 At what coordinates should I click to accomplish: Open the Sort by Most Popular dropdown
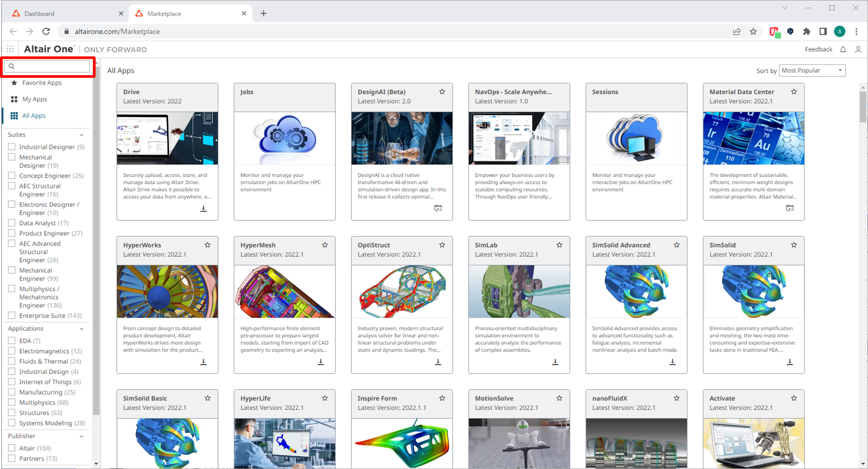(812, 70)
